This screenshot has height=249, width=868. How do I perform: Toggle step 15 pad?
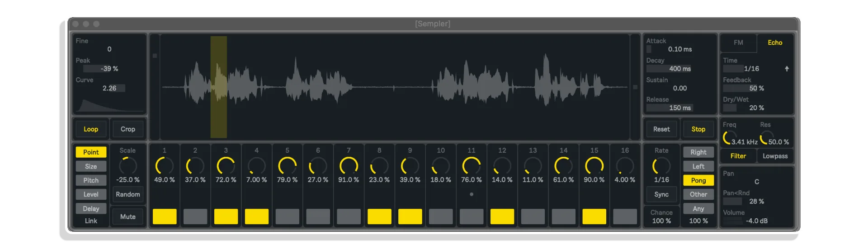click(x=594, y=216)
